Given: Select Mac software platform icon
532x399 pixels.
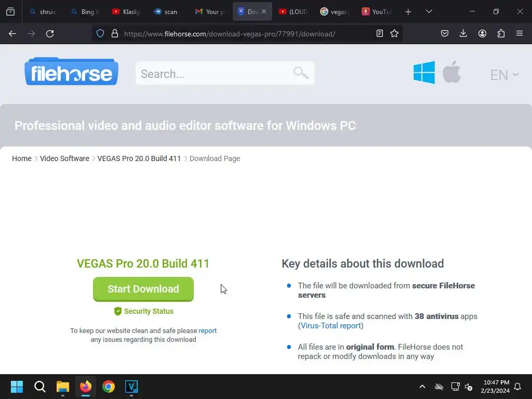Looking at the screenshot, I should (451, 72).
